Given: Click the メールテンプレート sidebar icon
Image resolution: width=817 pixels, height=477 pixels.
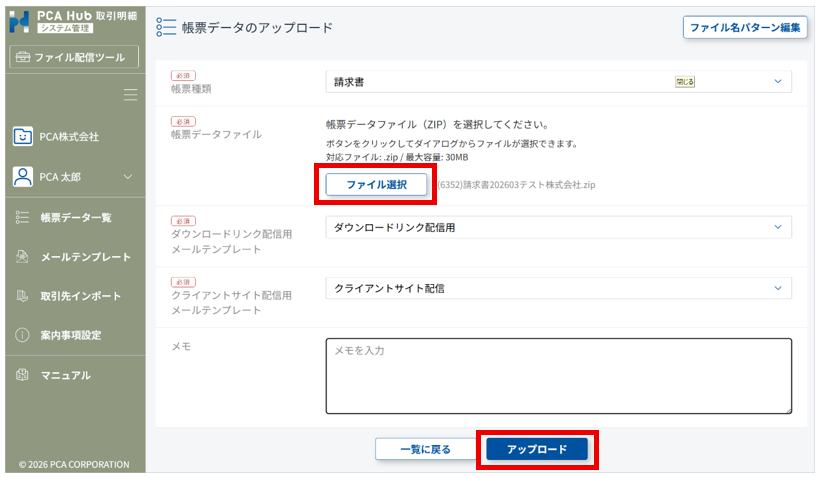Looking at the screenshot, I should coord(22,257).
